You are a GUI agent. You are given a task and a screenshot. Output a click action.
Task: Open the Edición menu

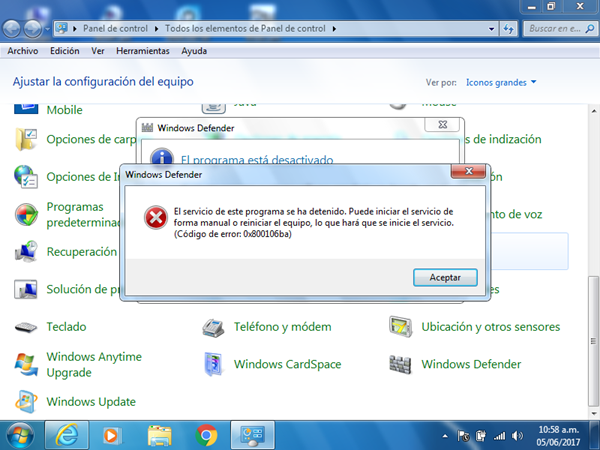(x=65, y=51)
